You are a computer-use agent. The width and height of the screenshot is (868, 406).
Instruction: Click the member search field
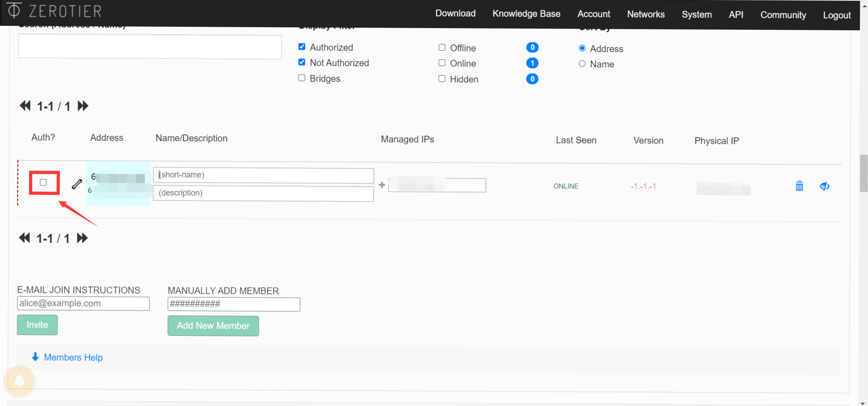click(x=150, y=47)
